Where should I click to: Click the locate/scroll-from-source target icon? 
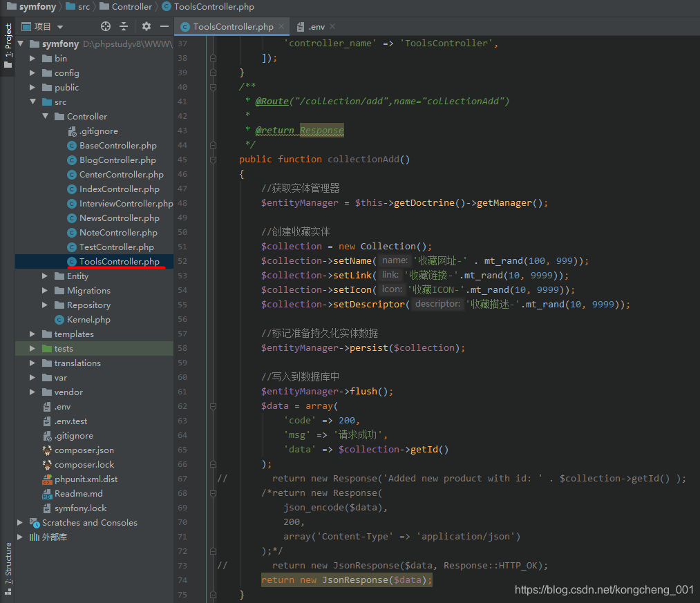pos(106,26)
